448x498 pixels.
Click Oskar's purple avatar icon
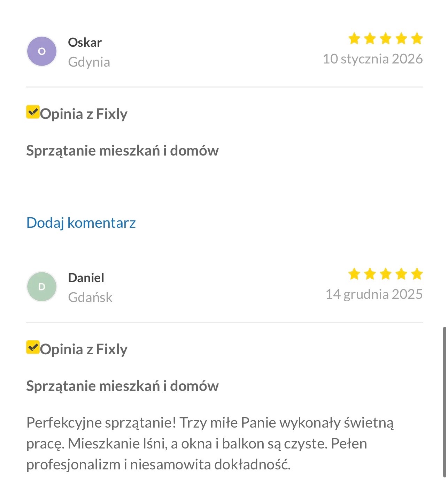tap(42, 51)
